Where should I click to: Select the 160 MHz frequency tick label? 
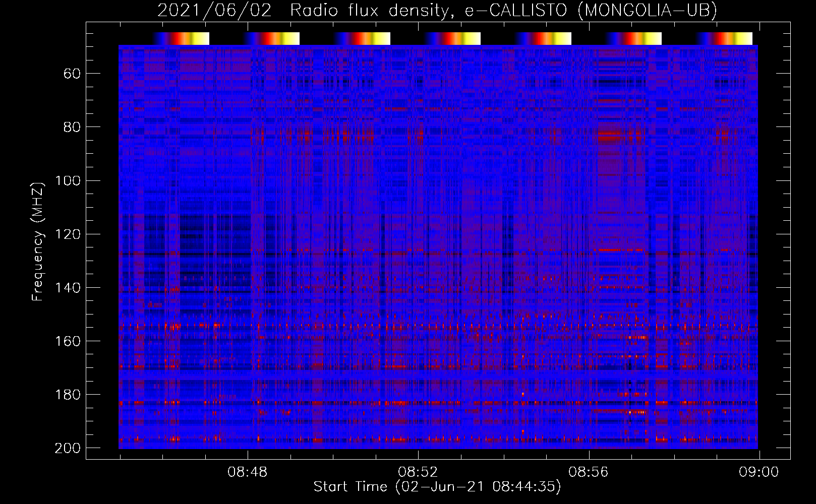click(x=68, y=341)
